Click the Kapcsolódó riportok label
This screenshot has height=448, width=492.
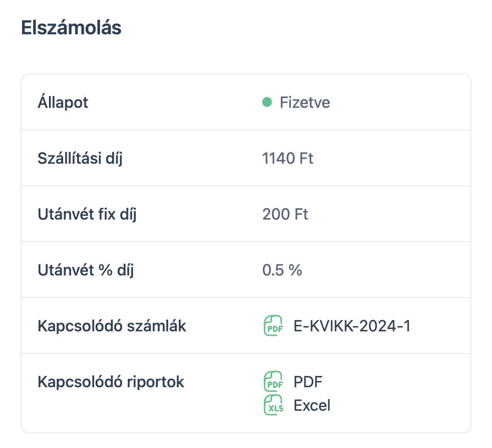pyautogui.click(x=111, y=382)
